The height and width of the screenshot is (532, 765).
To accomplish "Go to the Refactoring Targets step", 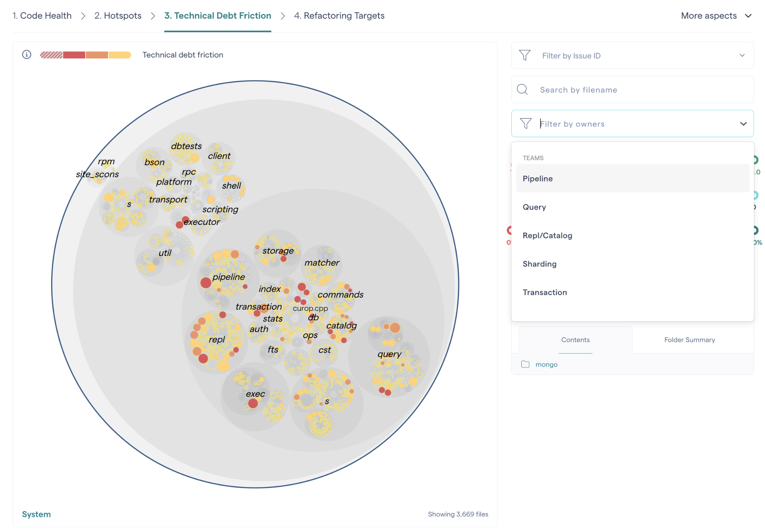I will (339, 16).
